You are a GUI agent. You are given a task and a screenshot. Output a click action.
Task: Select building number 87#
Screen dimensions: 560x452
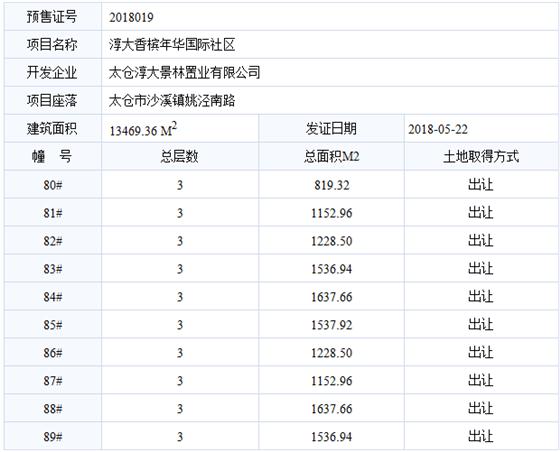coord(53,381)
